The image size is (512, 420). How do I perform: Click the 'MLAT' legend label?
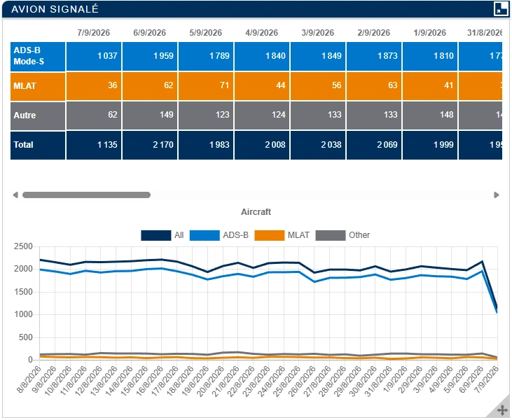[298, 235]
